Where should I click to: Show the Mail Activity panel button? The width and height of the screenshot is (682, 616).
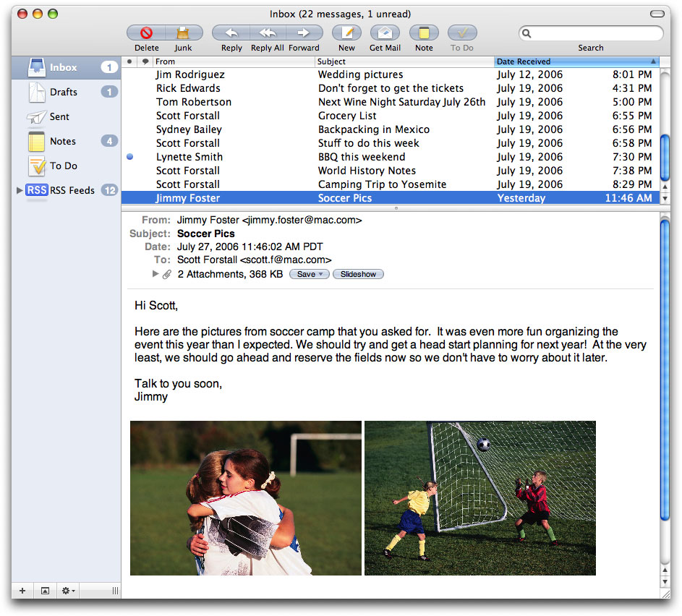pos(45,591)
